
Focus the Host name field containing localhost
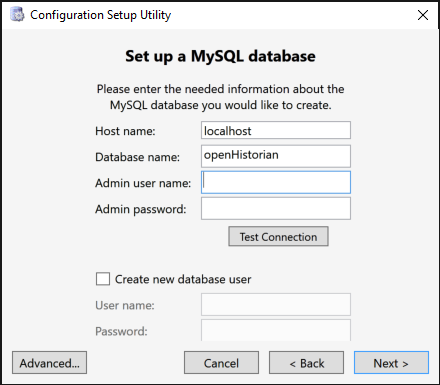coord(276,130)
